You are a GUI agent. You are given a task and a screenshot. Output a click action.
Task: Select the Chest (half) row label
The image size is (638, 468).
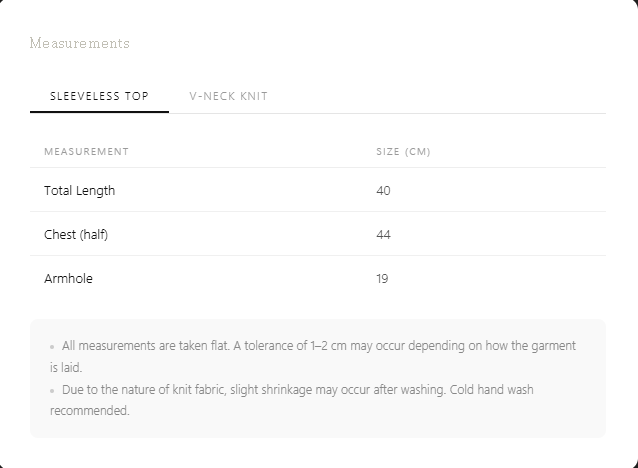[x=76, y=234]
